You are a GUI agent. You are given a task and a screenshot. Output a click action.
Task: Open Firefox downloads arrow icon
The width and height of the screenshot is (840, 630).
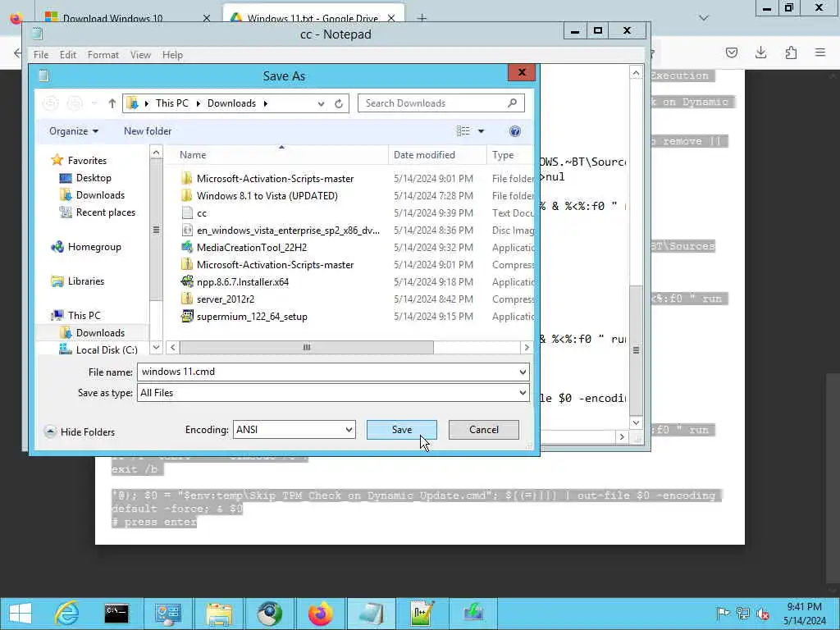[760, 52]
